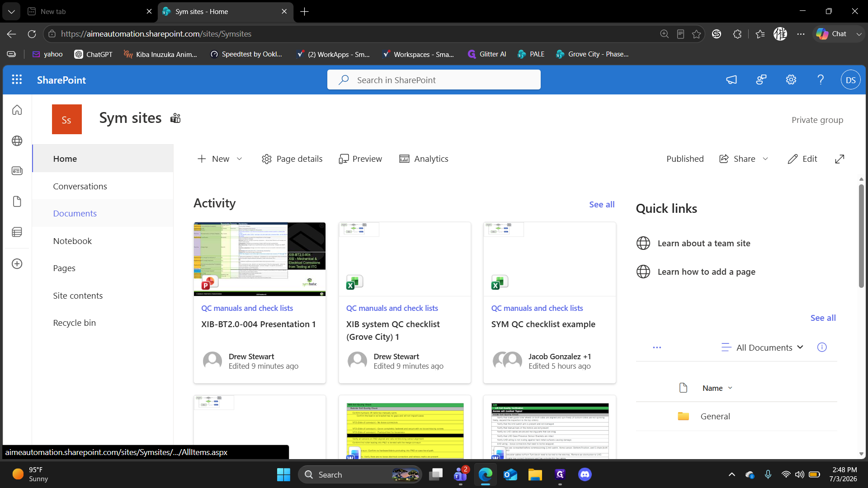
Task: Open the SharePoint app launcher grid
Action: [17, 80]
